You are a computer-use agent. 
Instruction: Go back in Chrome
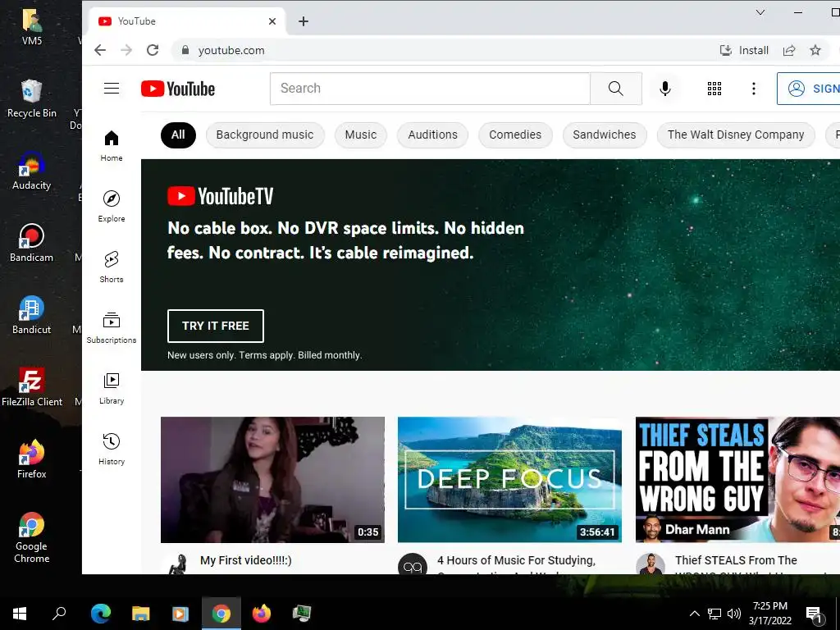100,50
